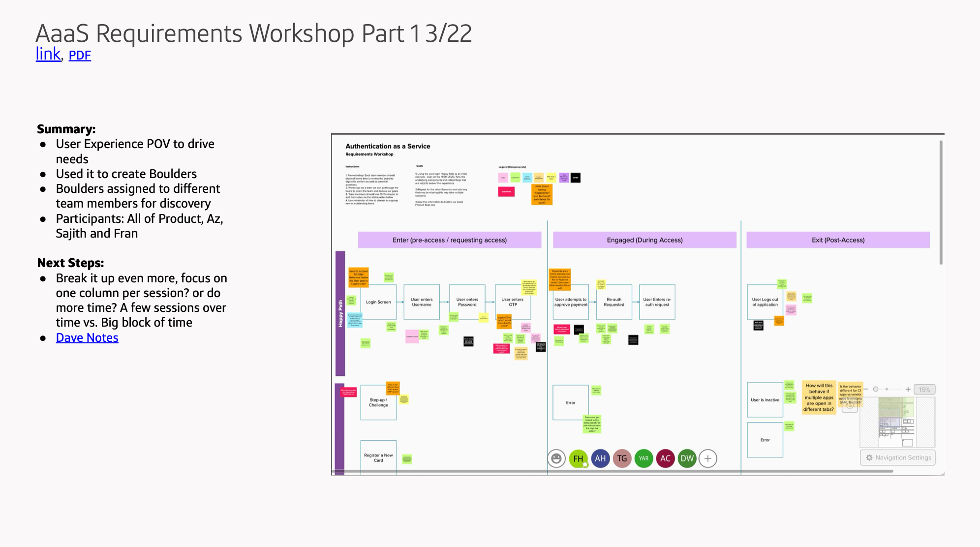The height and width of the screenshot is (547, 980).
Task: Select the Step-up / Challenge box
Action: [x=378, y=402]
